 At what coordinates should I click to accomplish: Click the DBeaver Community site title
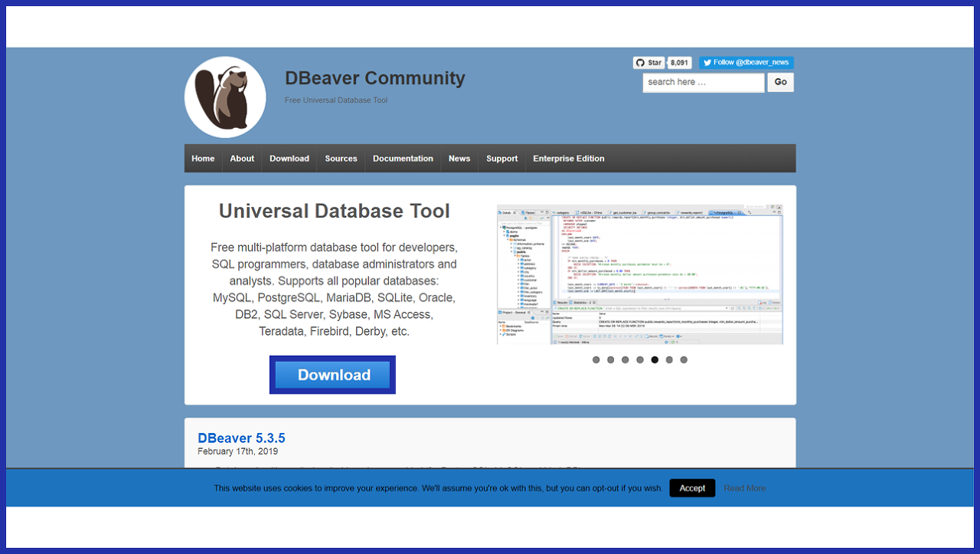375,78
